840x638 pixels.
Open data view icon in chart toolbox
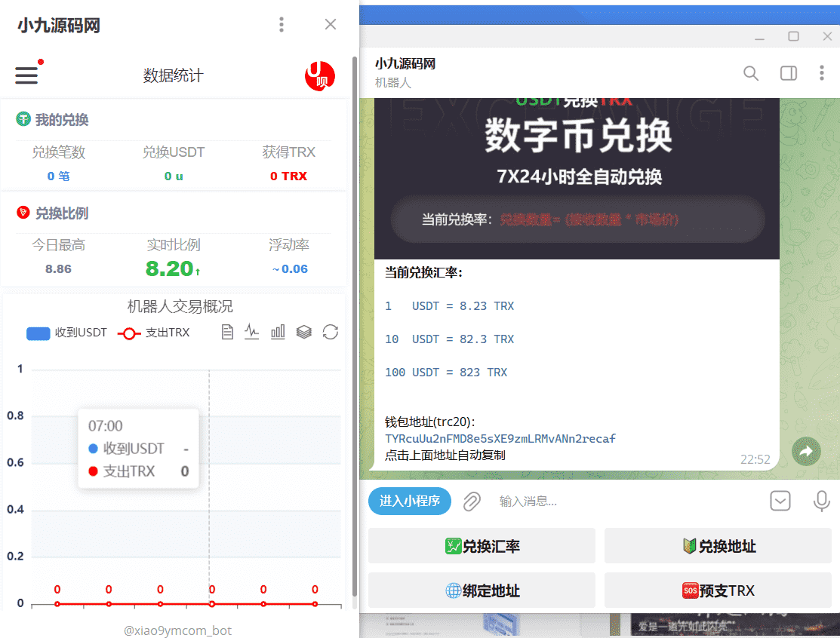(x=227, y=332)
